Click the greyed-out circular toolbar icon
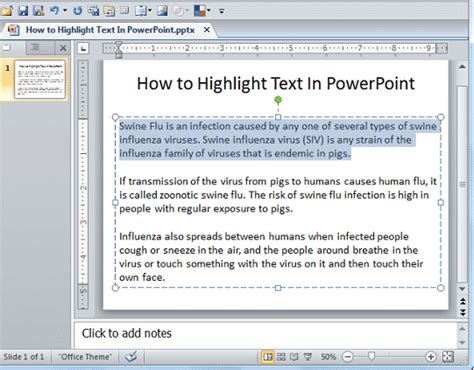The height and width of the screenshot is (370, 474). click(178, 11)
